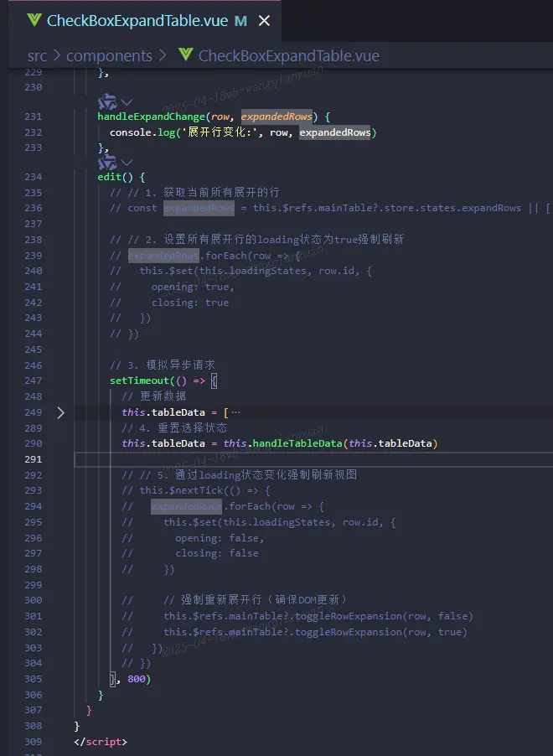
Task: Click line number 247 in the gutter
Action: tap(34, 381)
